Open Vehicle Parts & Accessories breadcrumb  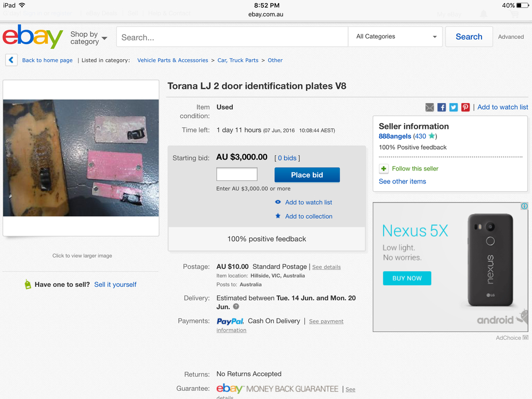(172, 60)
